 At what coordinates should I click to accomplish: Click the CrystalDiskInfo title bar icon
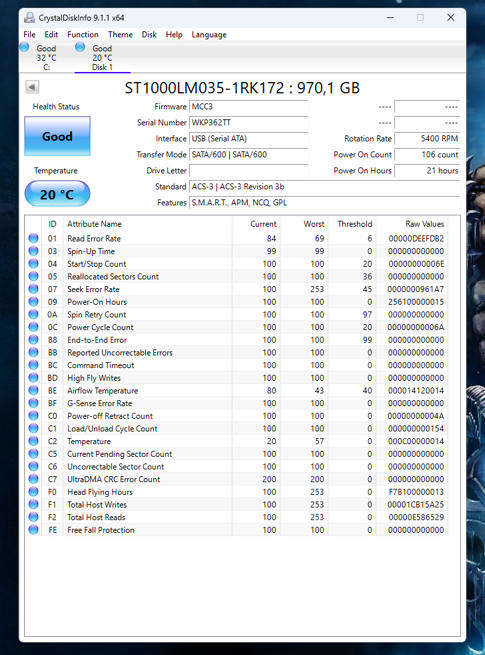tap(29, 18)
